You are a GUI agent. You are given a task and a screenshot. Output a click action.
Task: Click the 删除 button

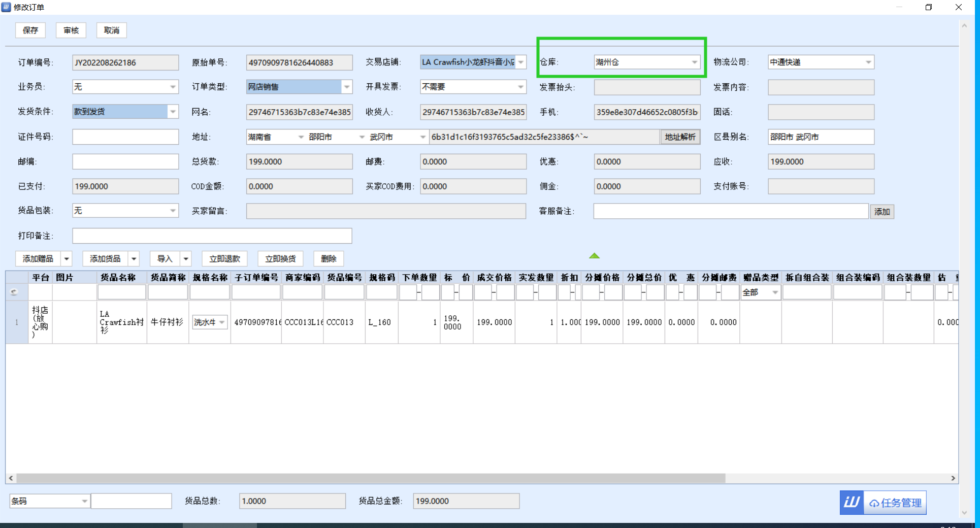(329, 259)
